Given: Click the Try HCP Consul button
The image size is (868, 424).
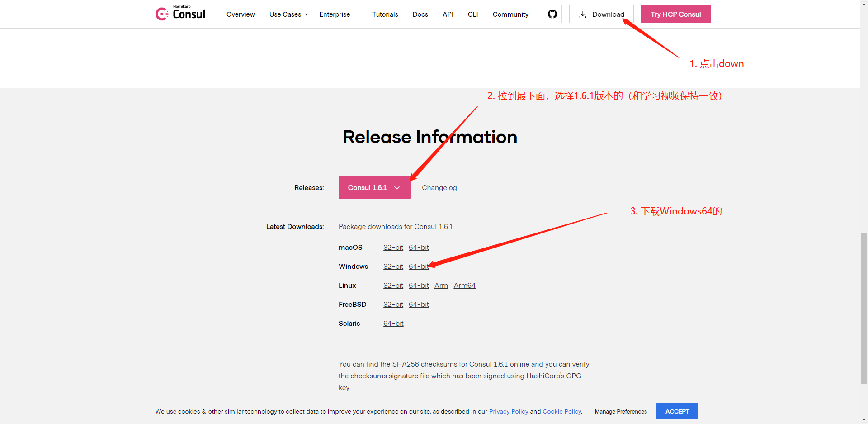Looking at the screenshot, I should 675,14.
